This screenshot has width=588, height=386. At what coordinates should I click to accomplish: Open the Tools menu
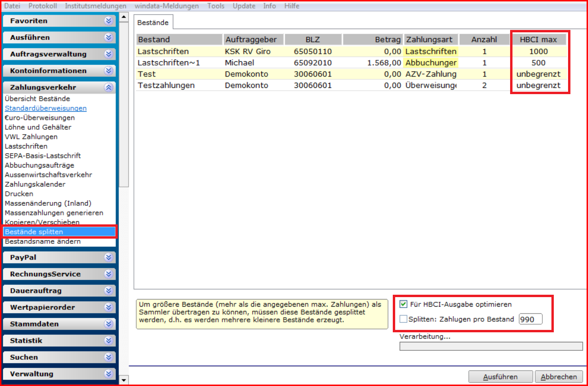tap(216, 6)
